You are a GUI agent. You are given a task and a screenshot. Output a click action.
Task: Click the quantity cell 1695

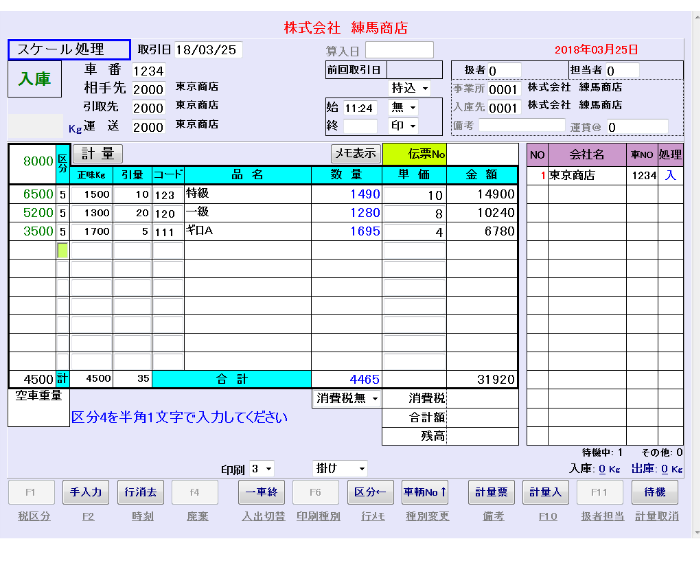[347, 231]
